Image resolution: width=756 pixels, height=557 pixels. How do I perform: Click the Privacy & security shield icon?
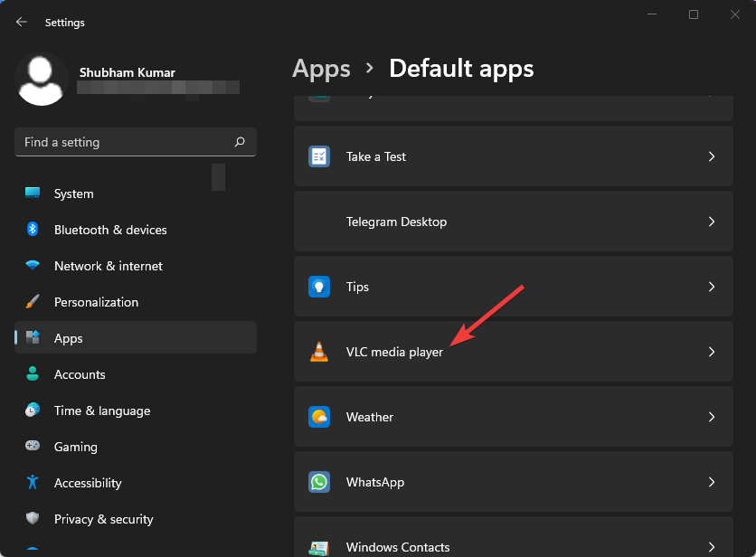[33, 518]
